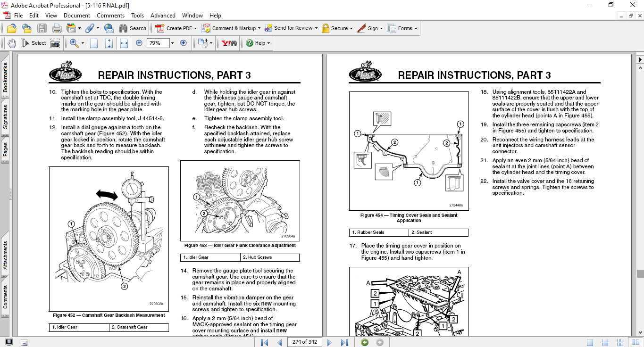Open the Bookmarks side tab
The width and height of the screenshot is (644, 347).
[5, 78]
